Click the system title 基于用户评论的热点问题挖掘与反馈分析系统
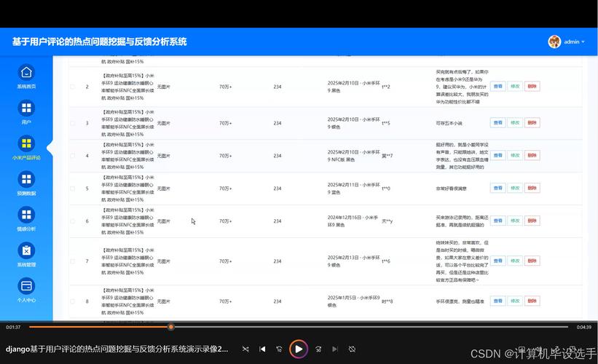Screen dimensions: 598x364 [100, 41]
